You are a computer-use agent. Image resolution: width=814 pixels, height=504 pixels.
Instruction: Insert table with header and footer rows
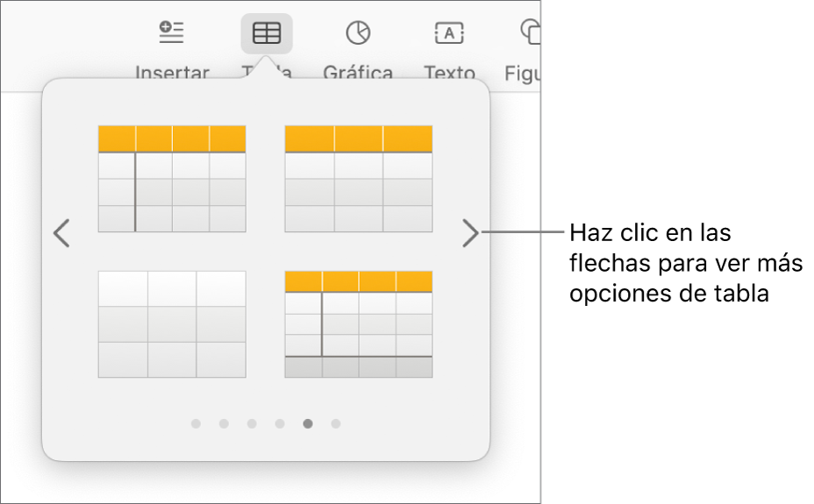(359, 324)
